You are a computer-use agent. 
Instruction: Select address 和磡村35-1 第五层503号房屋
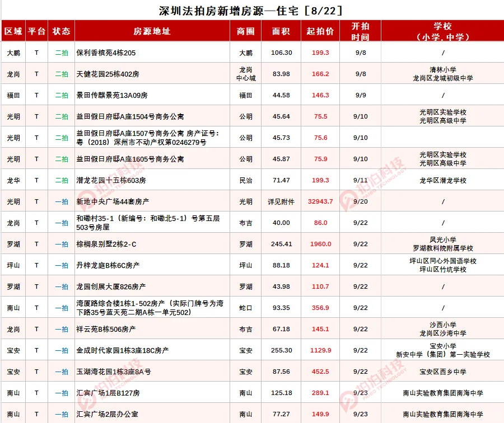(x=148, y=223)
